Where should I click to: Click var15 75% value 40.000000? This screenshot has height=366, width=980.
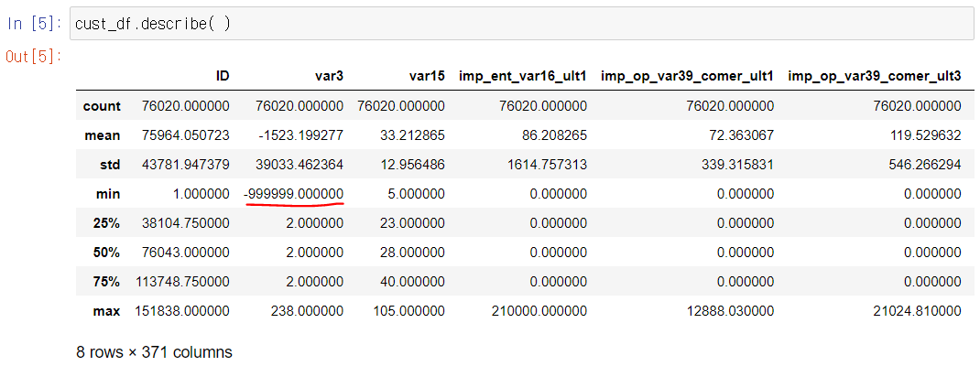(414, 283)
